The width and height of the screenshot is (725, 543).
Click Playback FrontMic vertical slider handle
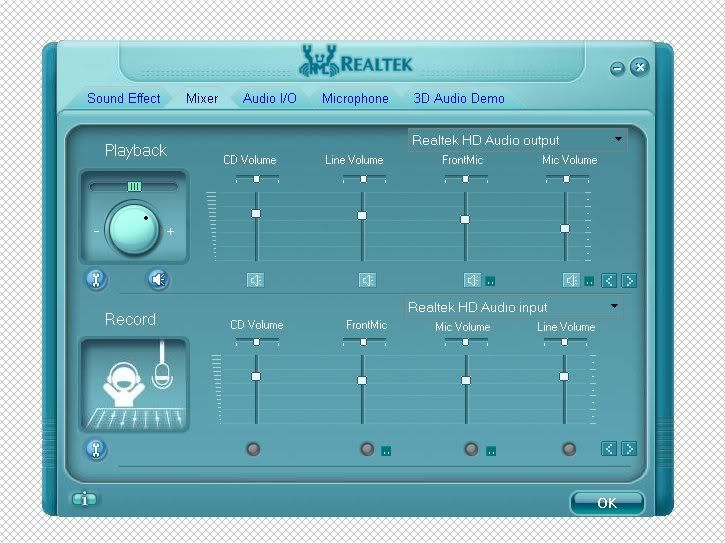pyautogui.click(x=465, y=219)
